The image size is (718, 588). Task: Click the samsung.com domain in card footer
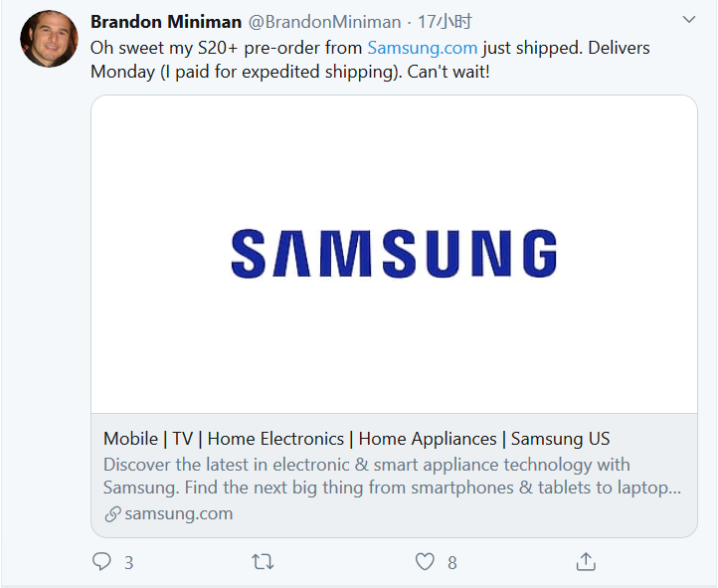(179, 514)
